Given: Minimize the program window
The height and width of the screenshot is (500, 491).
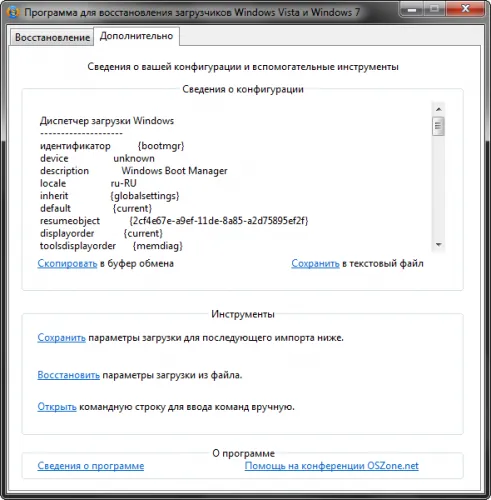Looking at the screenshot, I should coord(412,9).
